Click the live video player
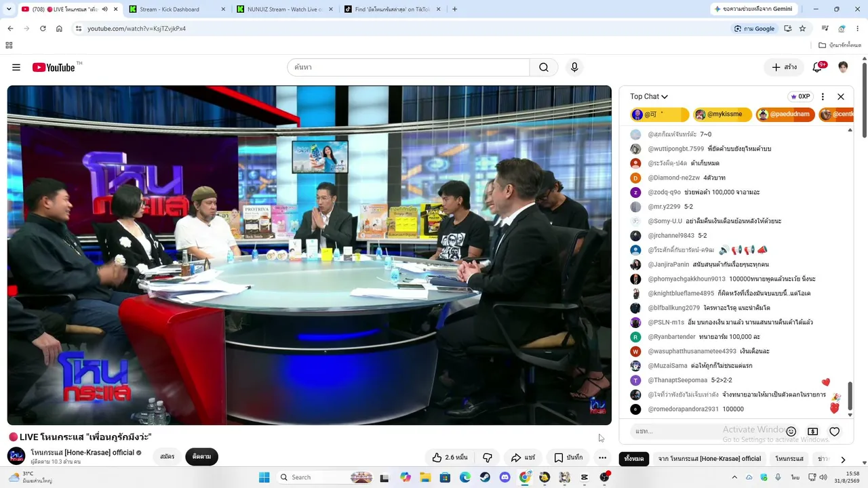Viewport: 868px width, 488px height. [309, 255]
